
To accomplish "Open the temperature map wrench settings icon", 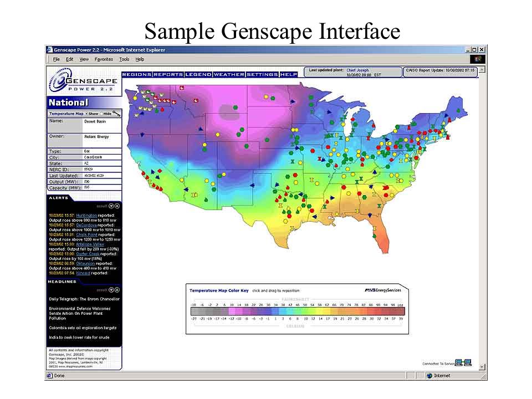I will point(116,113).
